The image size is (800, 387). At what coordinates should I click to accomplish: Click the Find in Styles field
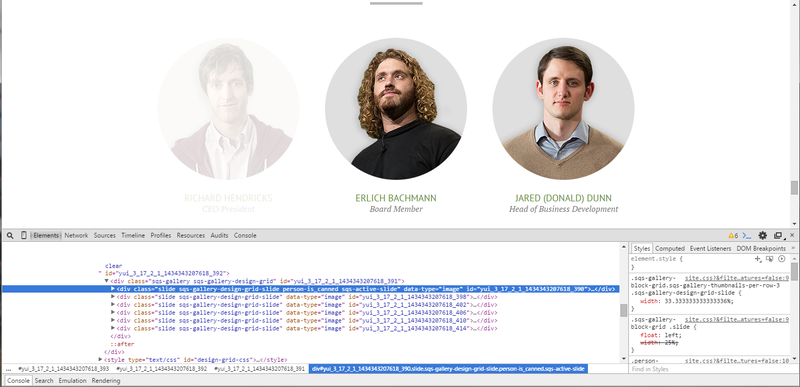coord(709,369)
